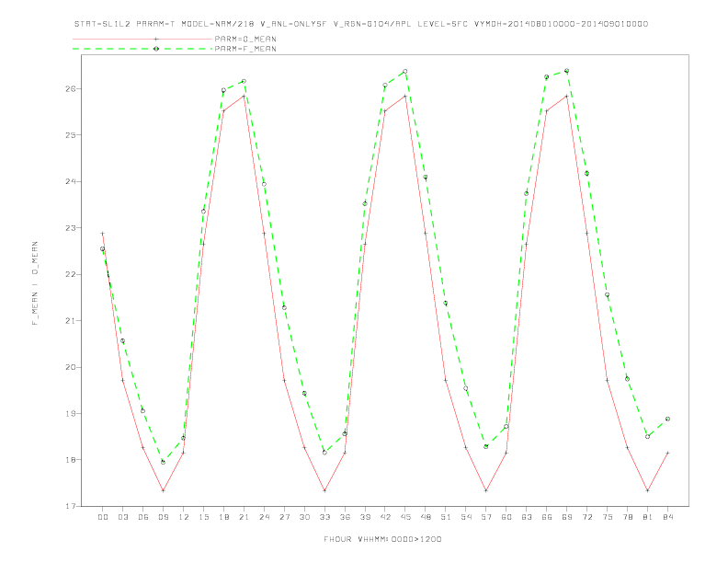Click the x-axis tick label 24
The image size is (728, 563).
[x=264, y=517]
